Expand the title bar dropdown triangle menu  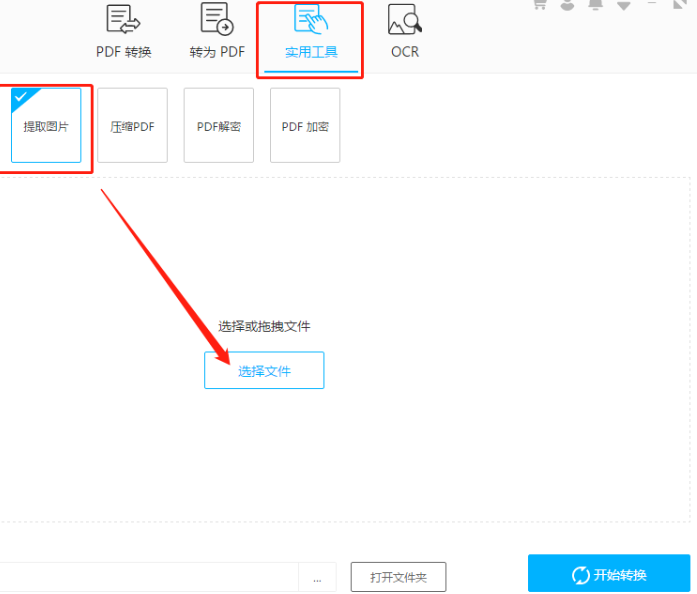624,5
